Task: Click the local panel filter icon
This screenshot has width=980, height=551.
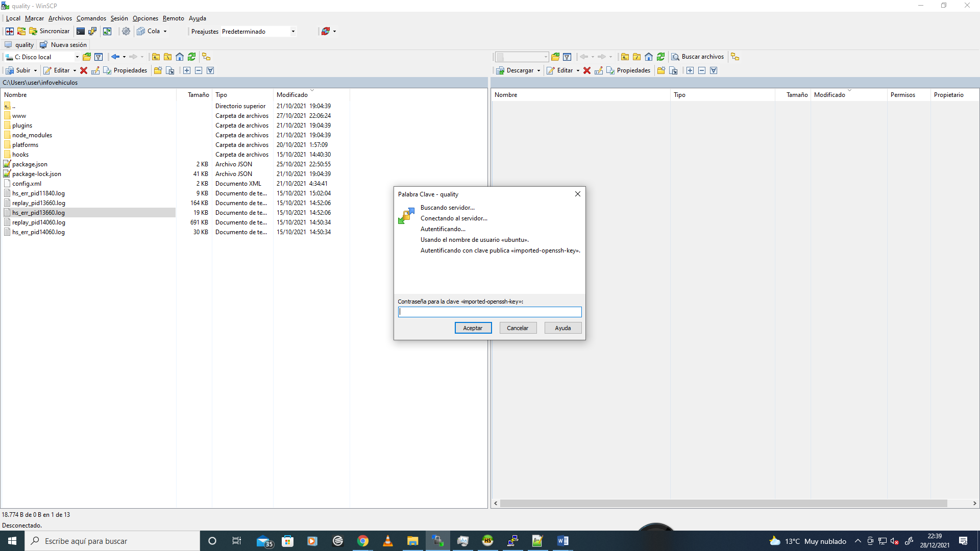Action: click(99, 57)
